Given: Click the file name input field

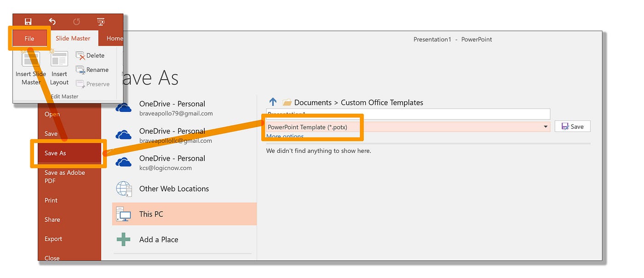Looking at the screenshot, I should click(408, 114).
